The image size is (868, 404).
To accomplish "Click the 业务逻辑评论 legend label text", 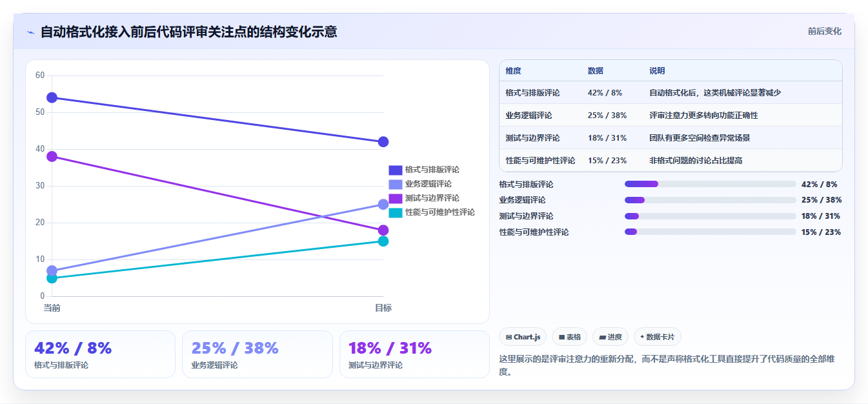I will point(429,184).
